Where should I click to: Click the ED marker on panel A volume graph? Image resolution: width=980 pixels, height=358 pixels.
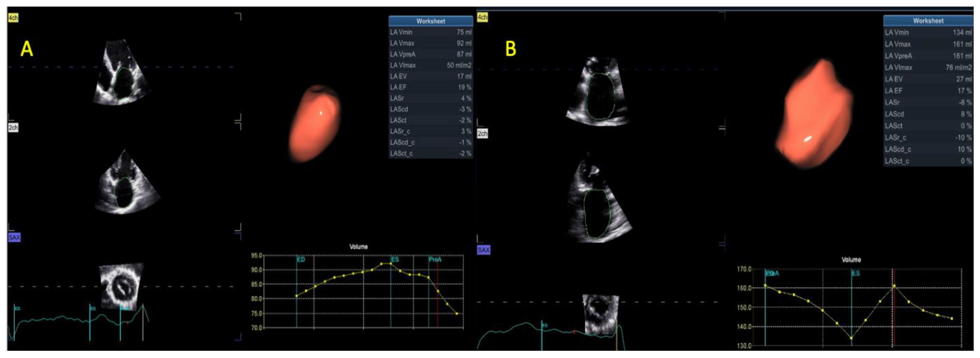(x=301, y=260)
